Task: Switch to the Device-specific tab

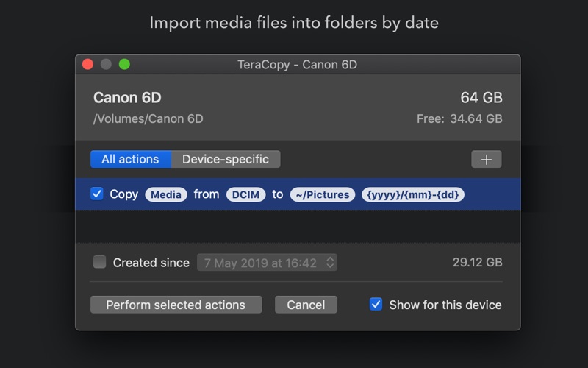Action: (226, 159)
